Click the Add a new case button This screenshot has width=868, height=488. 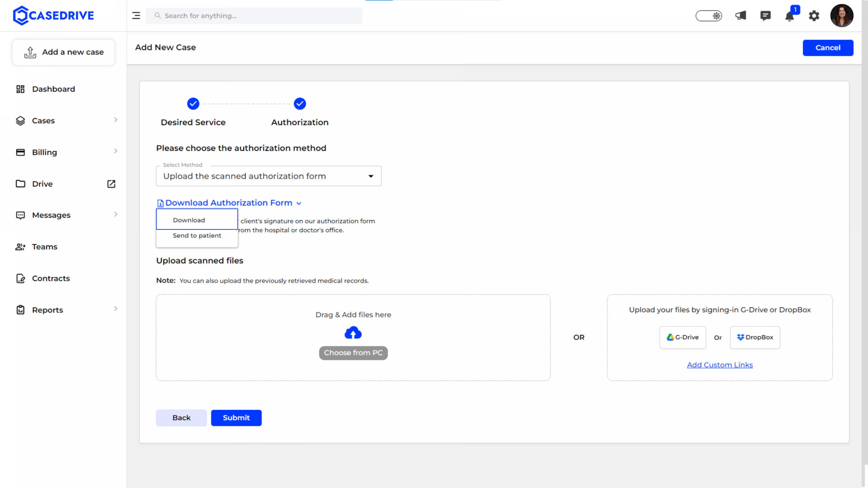64,52
